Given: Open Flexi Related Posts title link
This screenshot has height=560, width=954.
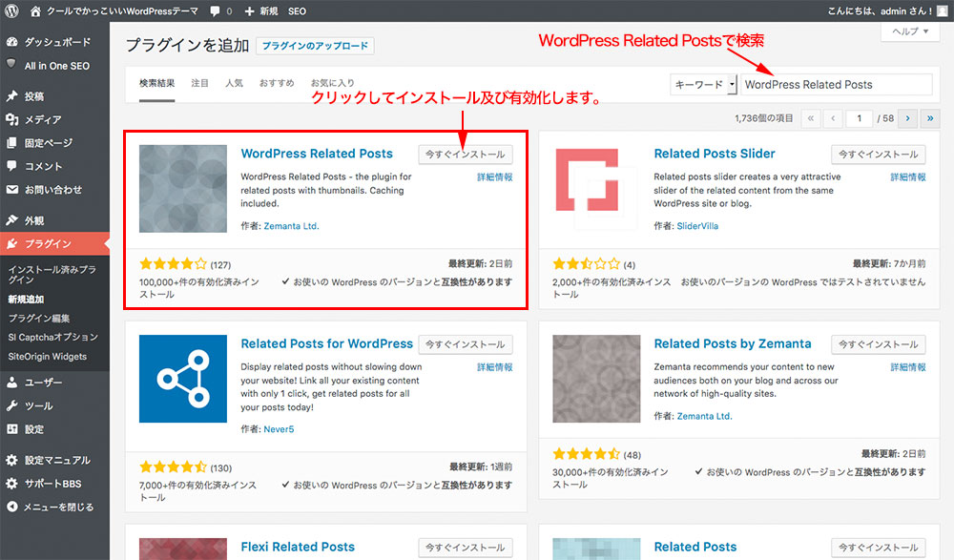Looking at the screenshot, I should [x=298, y=547].
